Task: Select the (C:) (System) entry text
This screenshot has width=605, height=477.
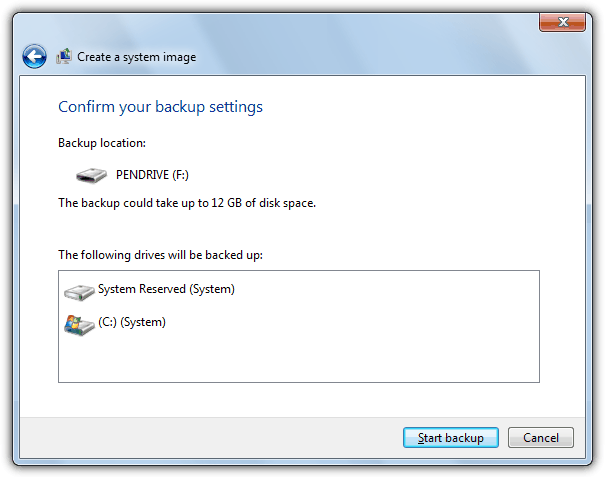Action: pos(131,323)
